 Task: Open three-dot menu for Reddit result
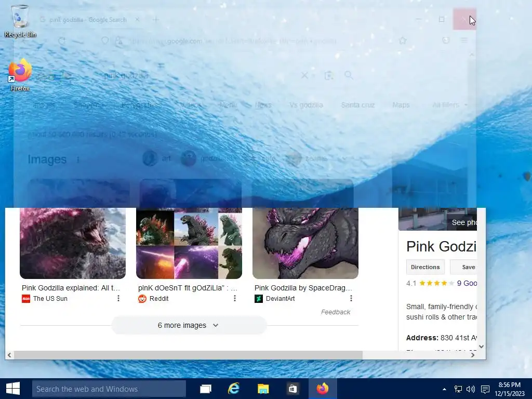(234, 298)
